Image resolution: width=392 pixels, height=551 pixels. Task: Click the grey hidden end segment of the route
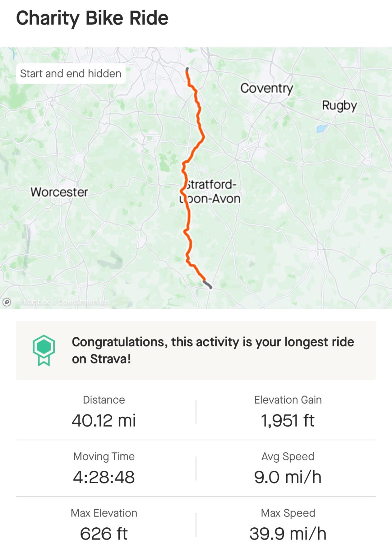(x=207, y=284)
